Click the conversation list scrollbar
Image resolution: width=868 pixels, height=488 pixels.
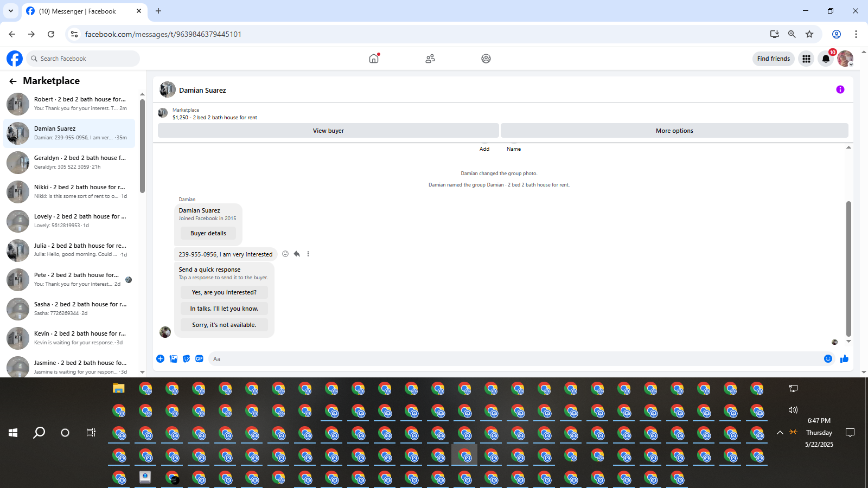pos(142,145)
